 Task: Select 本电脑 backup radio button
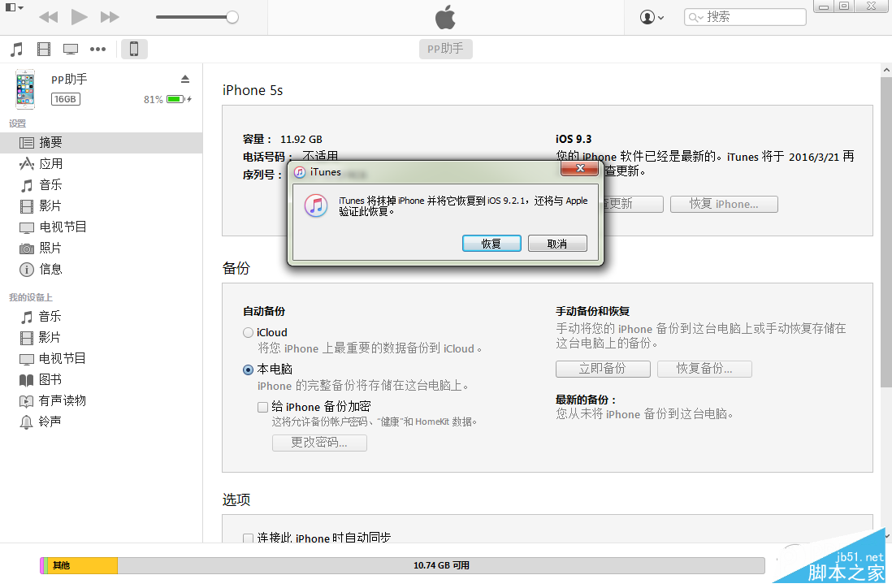[248, 370]
